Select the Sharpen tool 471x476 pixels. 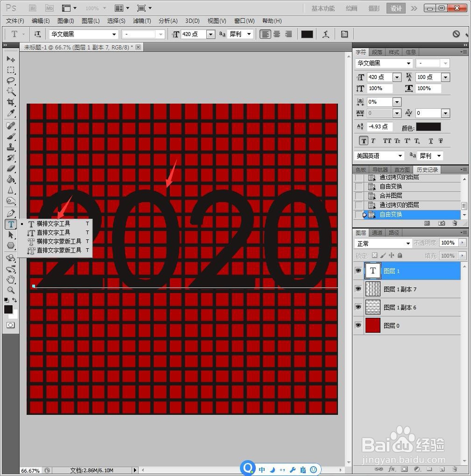[x=11, y=190]
